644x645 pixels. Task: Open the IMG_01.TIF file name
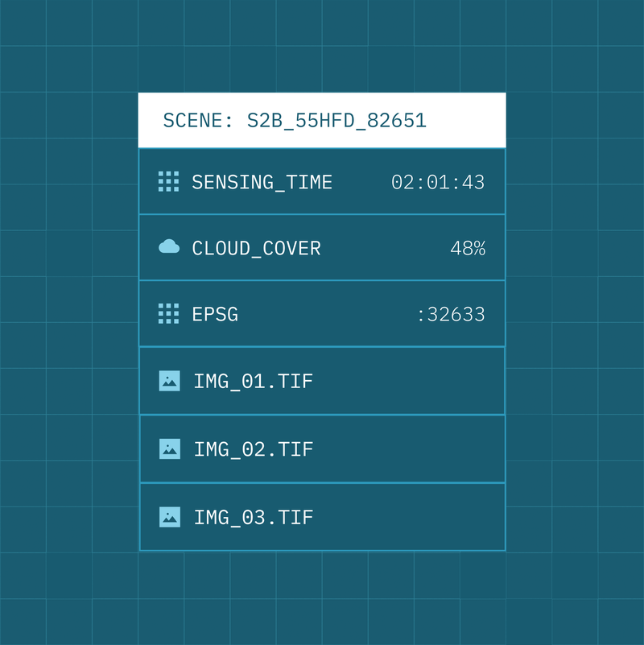253,382
